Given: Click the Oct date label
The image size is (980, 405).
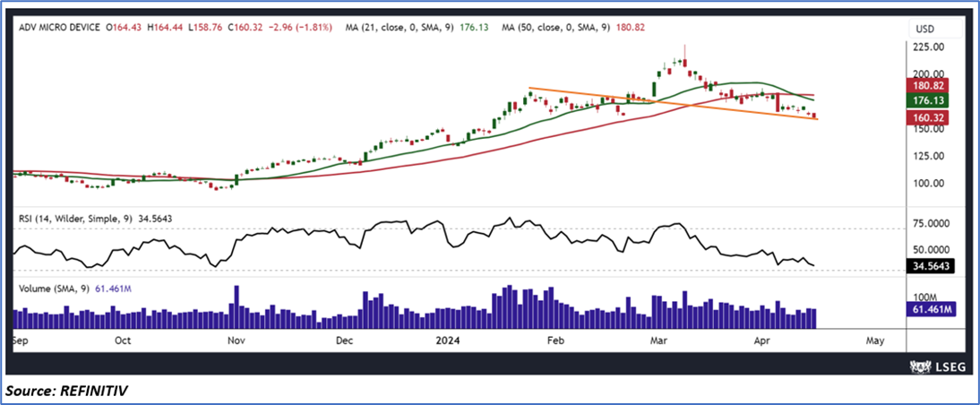Looking at the screenshot, I should (123, 340).
